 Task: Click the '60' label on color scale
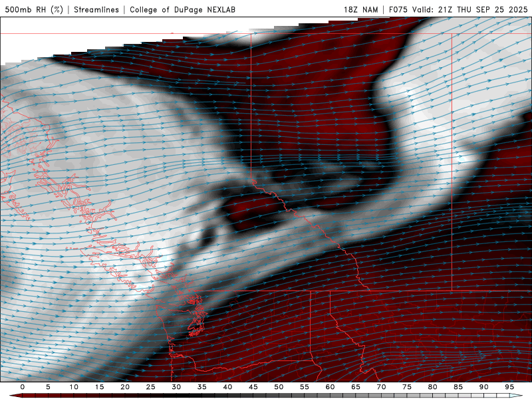coord(330,387)
